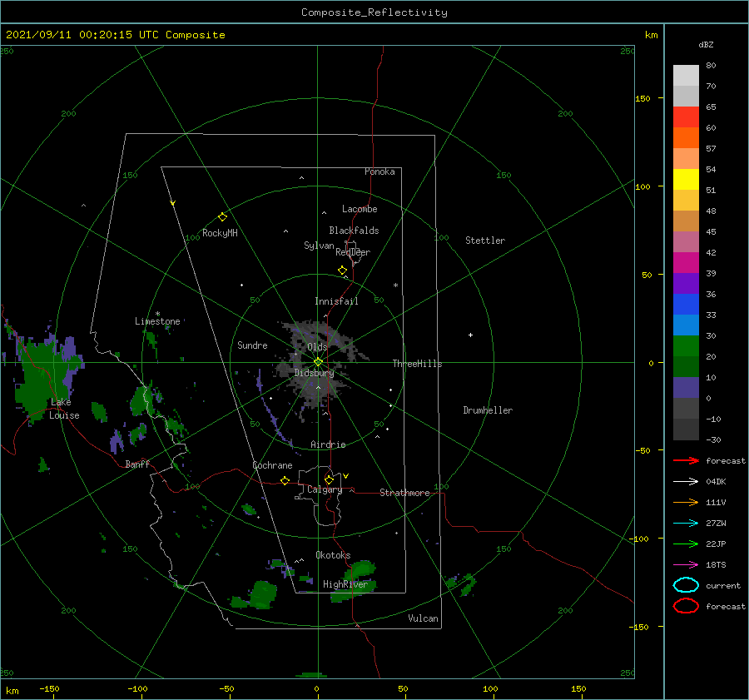This screenshot has height=700, width=749.
Task: Select the yellow 54 dBZ color swatch
Action: coord(686,179)
